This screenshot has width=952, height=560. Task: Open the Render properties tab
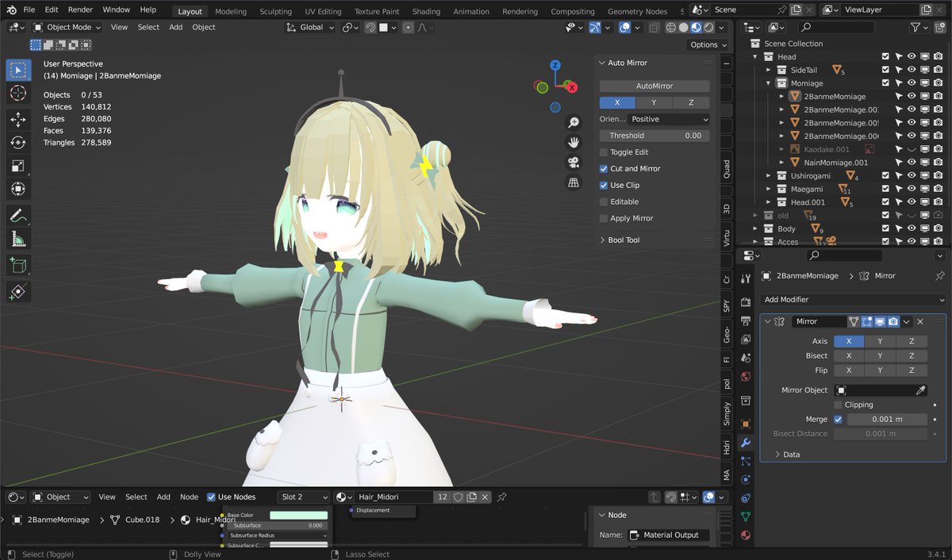745,302
